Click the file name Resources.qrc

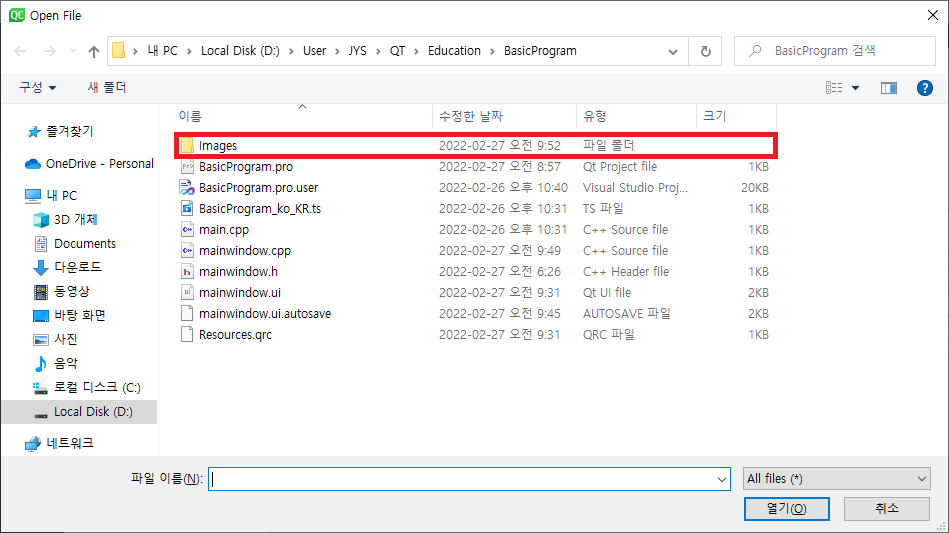tap(235, 335)
